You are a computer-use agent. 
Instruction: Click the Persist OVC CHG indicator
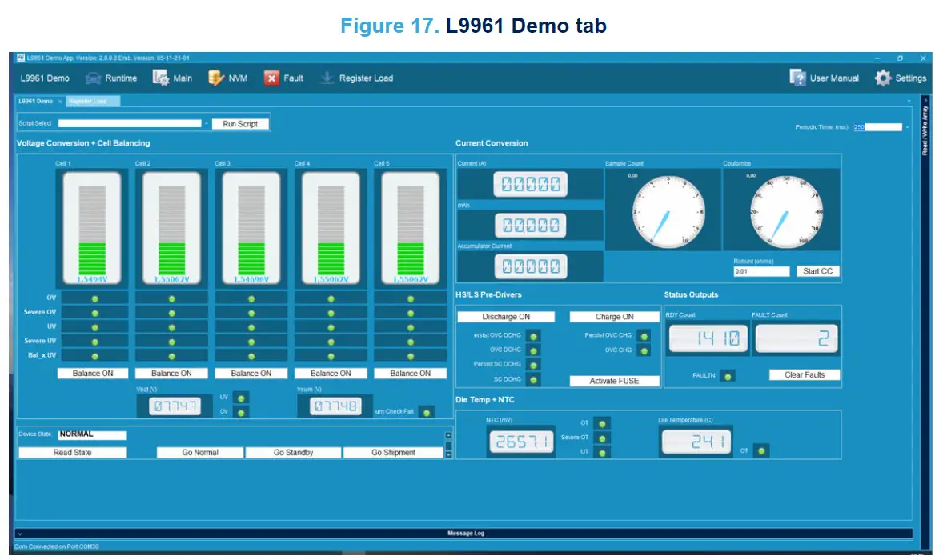coord(644,336)
